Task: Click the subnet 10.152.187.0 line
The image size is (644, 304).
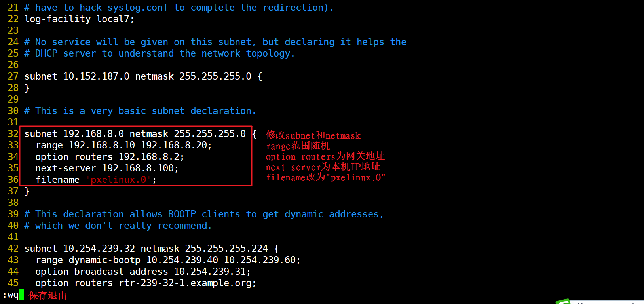Action: (142, 76)
